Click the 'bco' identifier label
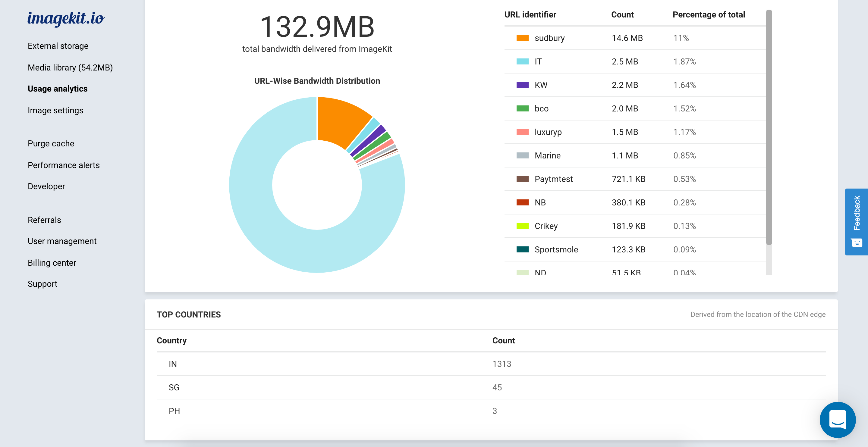 [541, 108]
